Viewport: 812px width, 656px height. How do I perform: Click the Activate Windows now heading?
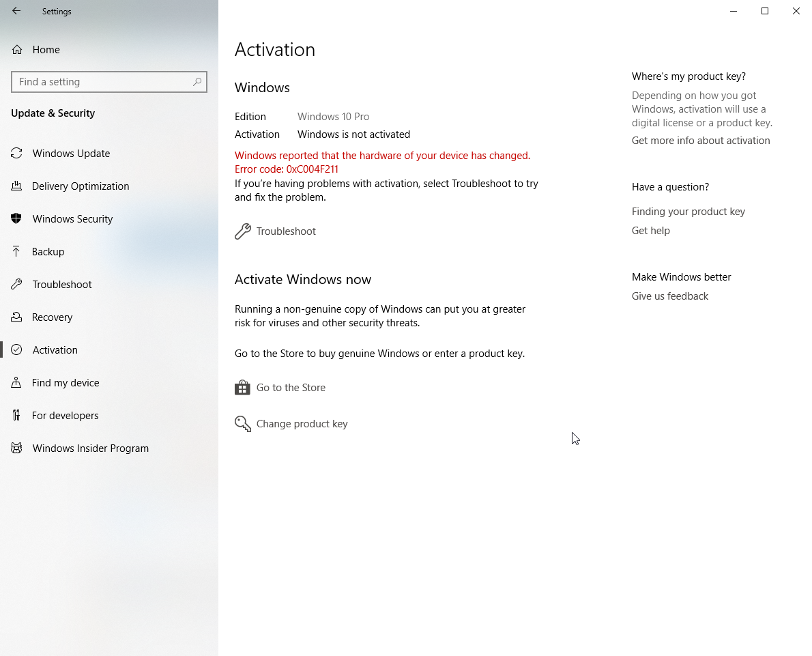[303, 279]
